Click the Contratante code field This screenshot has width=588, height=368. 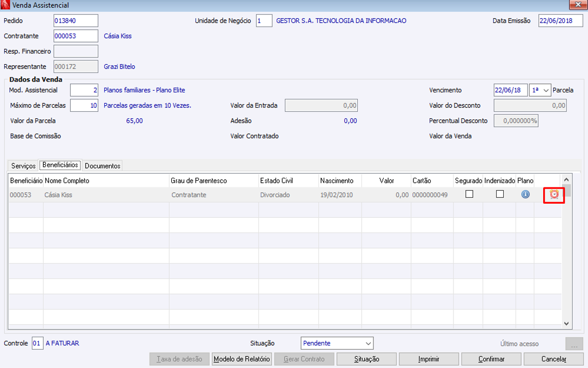[x=76, y=36]
